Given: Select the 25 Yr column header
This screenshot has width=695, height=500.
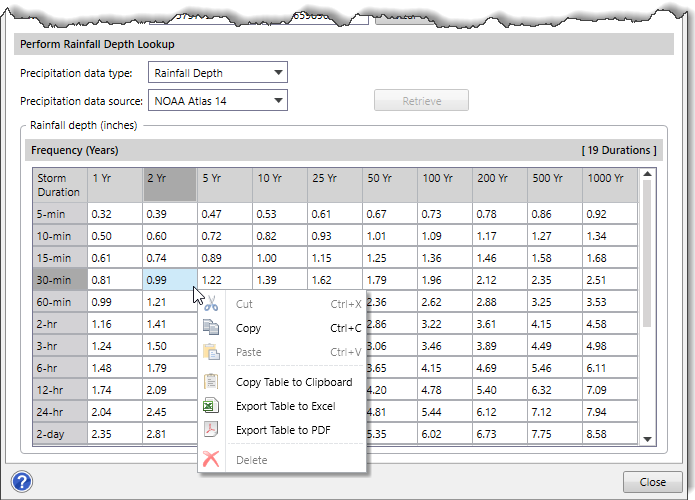Looking at the screenshot, I should coord(335,185).
